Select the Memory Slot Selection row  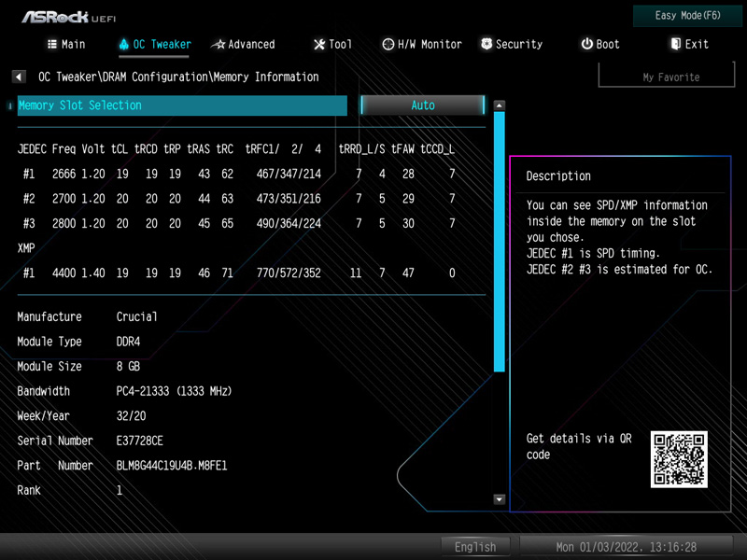[x=182, y=105]
